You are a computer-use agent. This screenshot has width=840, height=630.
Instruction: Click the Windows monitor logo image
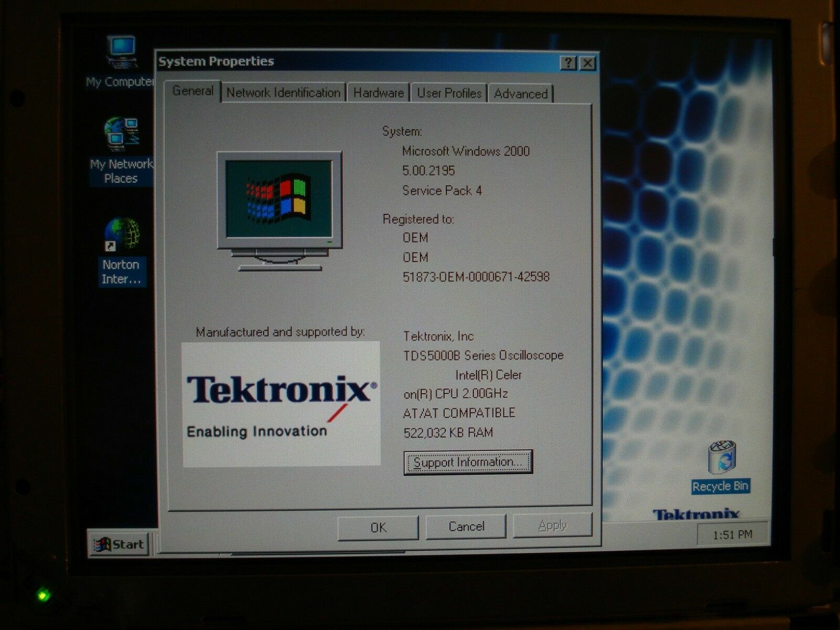[279, 211]
